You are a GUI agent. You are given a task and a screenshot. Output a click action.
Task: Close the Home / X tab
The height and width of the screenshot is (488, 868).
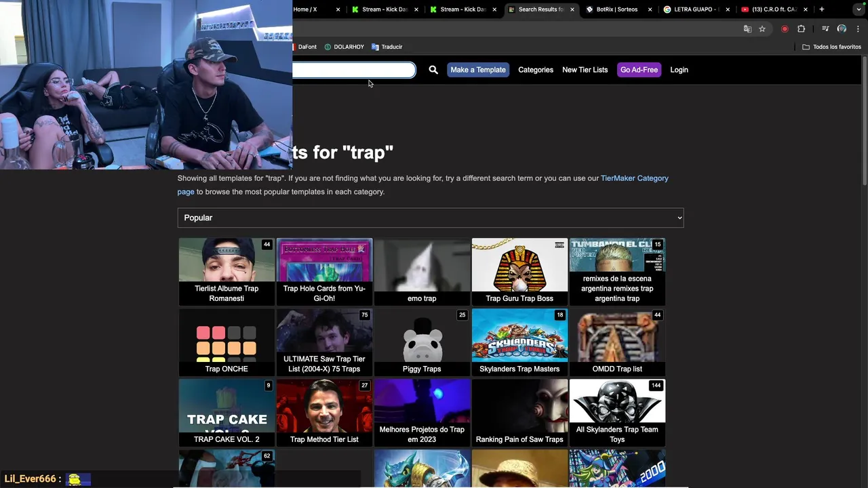click(338, 9)
